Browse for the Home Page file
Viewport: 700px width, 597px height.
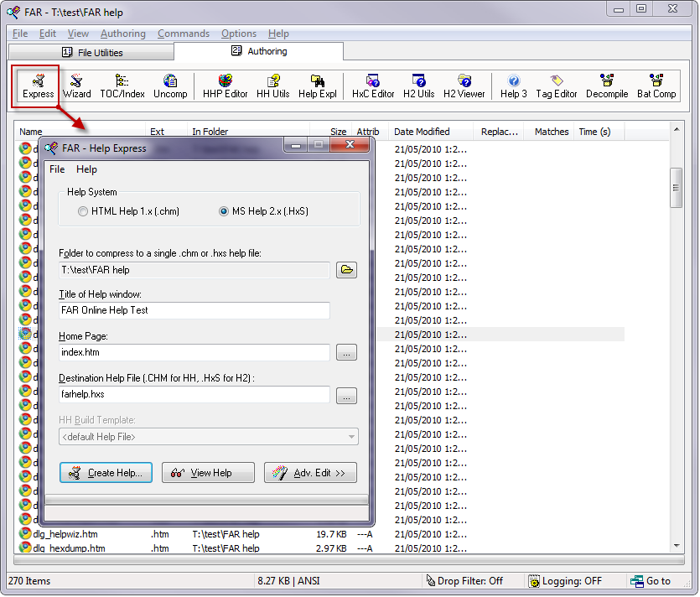[x=346, y=353]
